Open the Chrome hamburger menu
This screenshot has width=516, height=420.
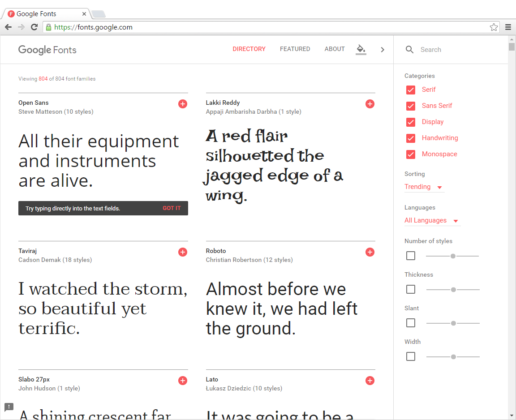[x=508, y=27]
